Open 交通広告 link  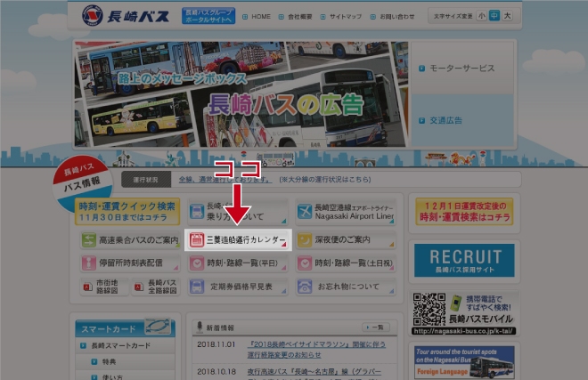pyautogui.click(x=462, y=120)
